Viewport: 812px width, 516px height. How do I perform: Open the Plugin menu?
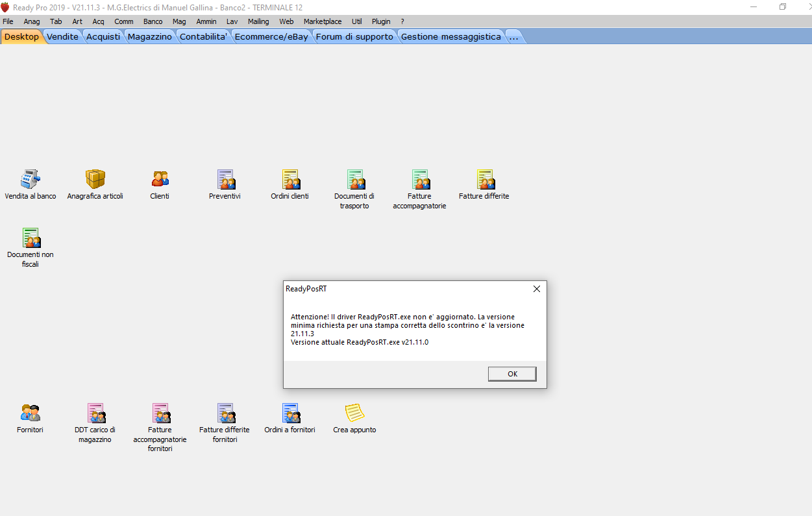coord(381,21)
